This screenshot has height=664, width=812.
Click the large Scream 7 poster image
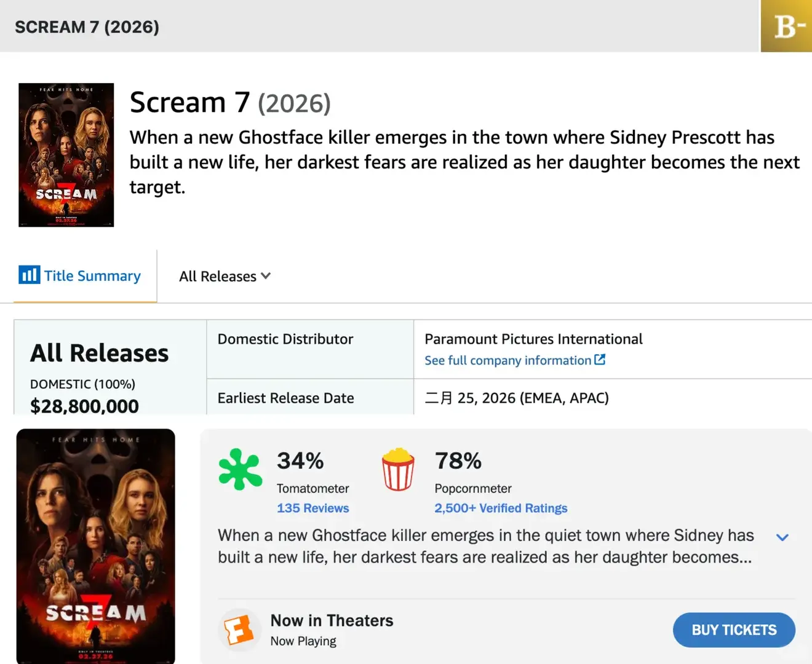pyautogui.click(x=96, y=546)
